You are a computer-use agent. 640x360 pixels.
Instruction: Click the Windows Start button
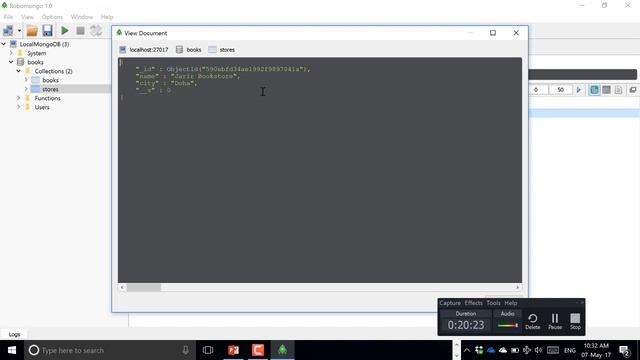[12, 350]
